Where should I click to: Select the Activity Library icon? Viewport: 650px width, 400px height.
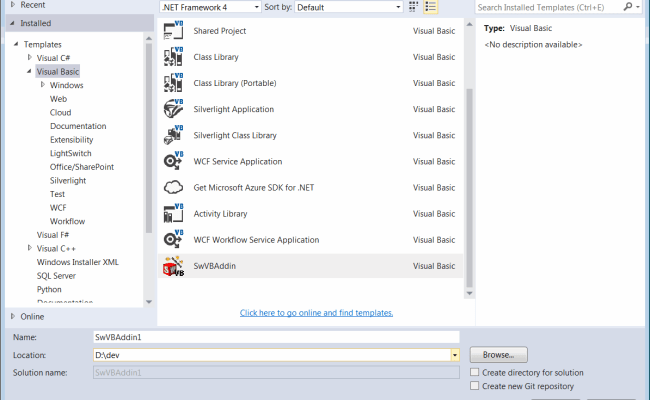[x=173, y=213]
